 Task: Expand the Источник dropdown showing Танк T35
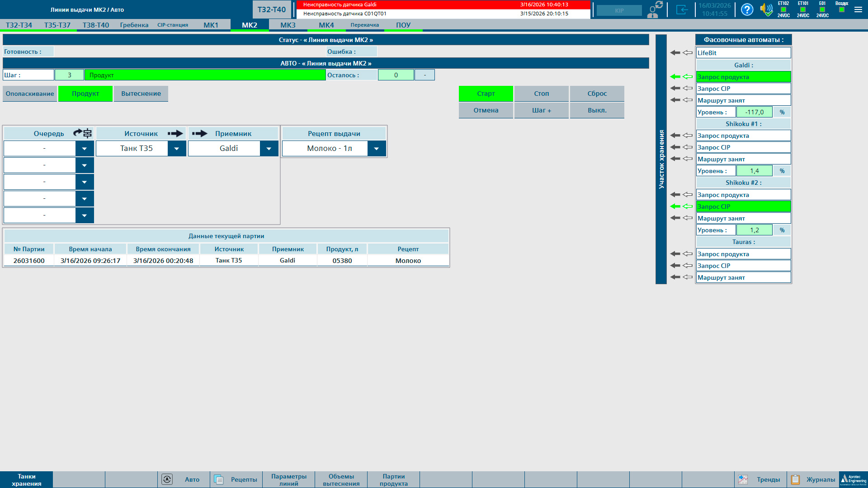click(x=177, y=148)
